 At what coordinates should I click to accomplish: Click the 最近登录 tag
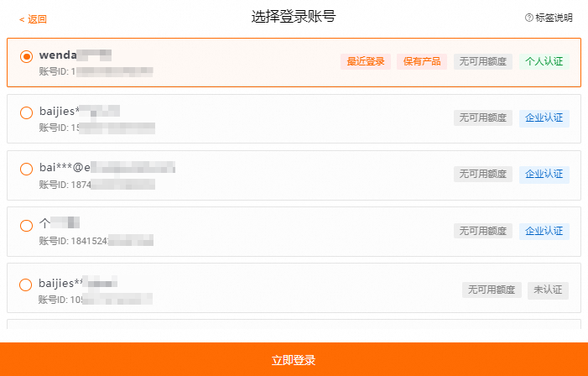[x=366, y=61]
